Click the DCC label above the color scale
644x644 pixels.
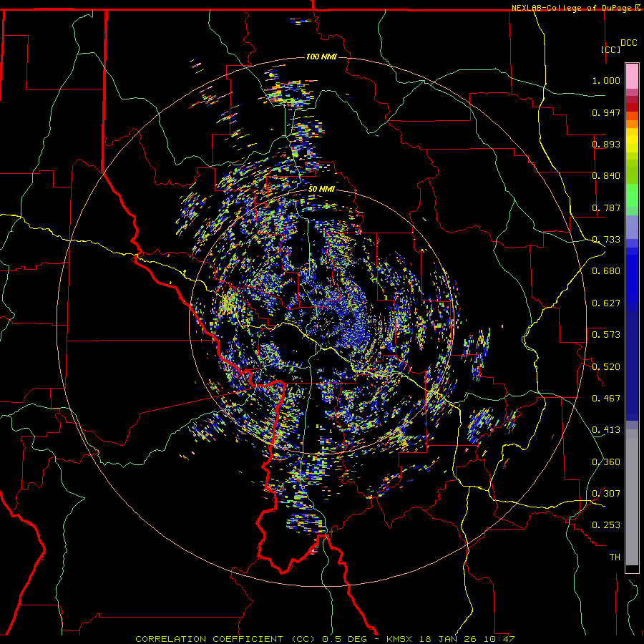click(628, 43)
